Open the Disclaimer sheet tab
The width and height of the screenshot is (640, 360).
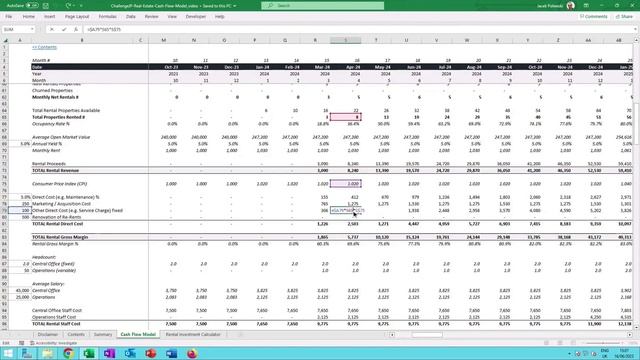[48, 335]
